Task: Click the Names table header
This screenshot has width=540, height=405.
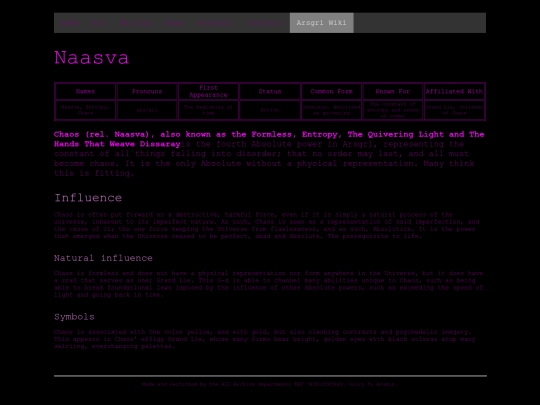Action: [x=85, y=91]
